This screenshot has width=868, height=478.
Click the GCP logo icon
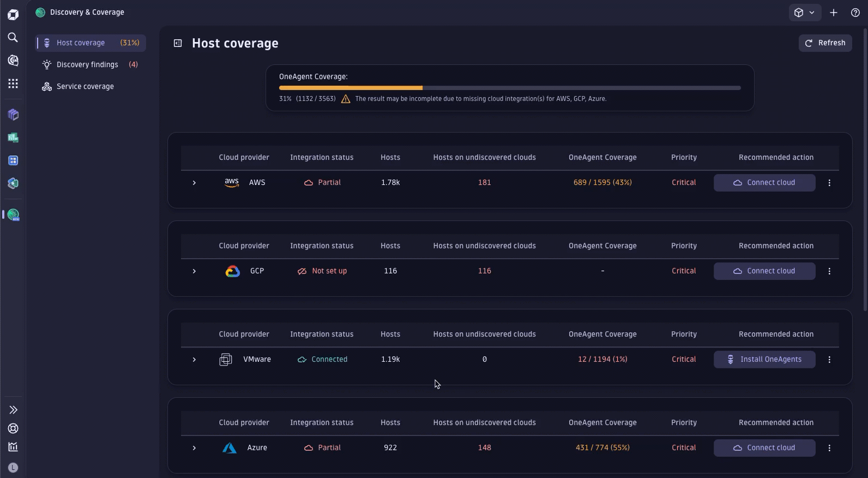(233, 271)
